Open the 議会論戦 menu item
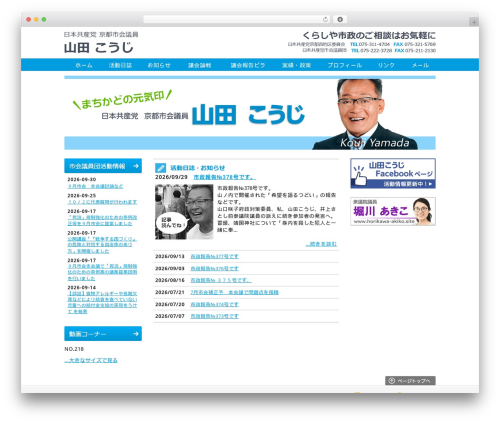 point(200,65)
